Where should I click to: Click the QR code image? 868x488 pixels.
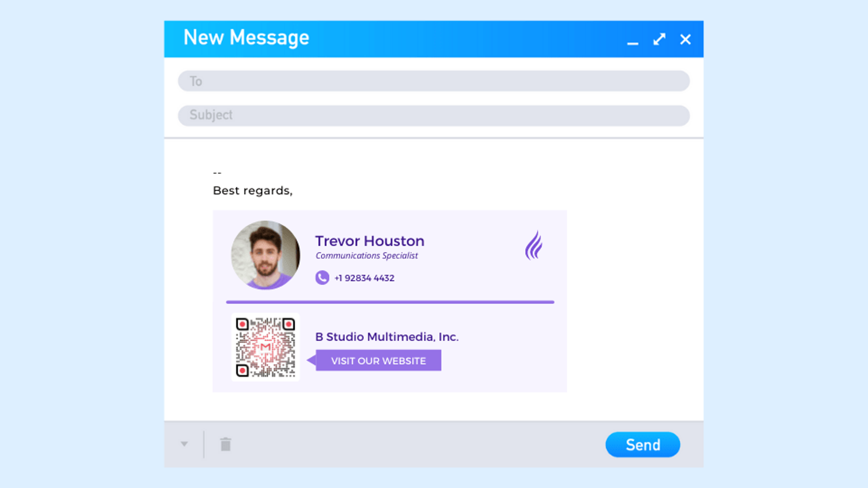pos(265,347)
